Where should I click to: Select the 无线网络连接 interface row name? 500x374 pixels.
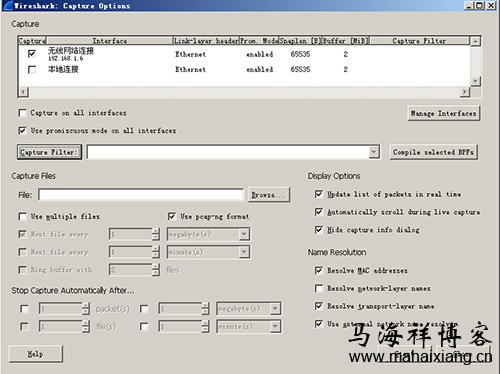(x=71, y=51)
